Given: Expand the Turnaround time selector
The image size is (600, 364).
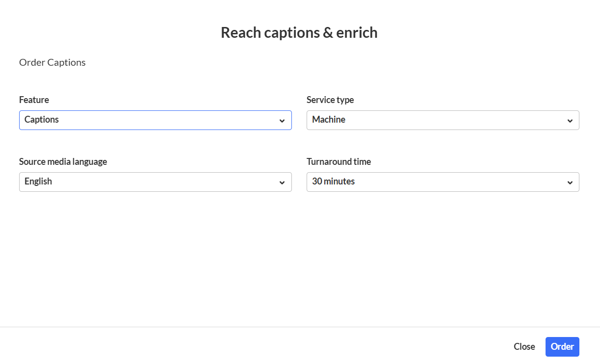Looking at the screenshot, I should [443, 182].
